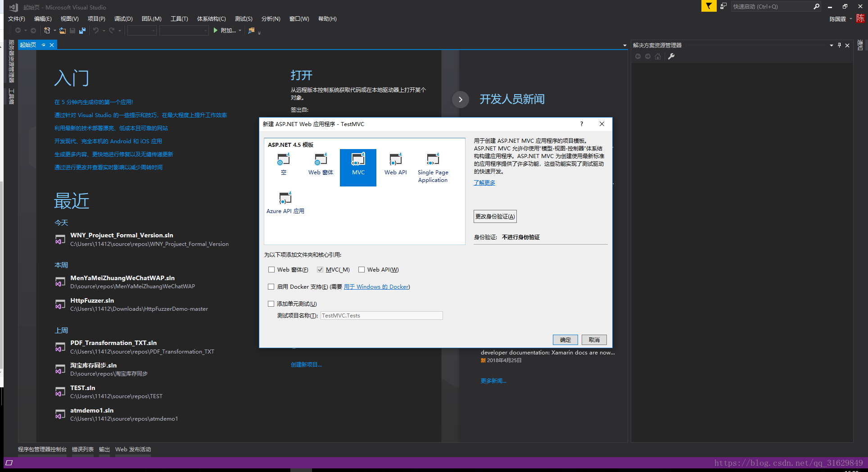Screen dimensions: 868x472
Task: Open the 服务器资源管理器 side tab
Action: 11,62
